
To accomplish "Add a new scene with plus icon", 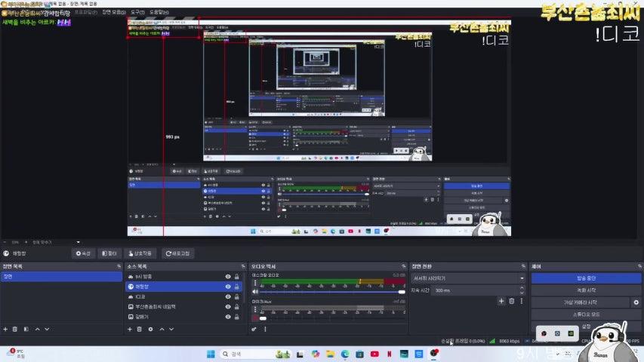I will [5, 329].
